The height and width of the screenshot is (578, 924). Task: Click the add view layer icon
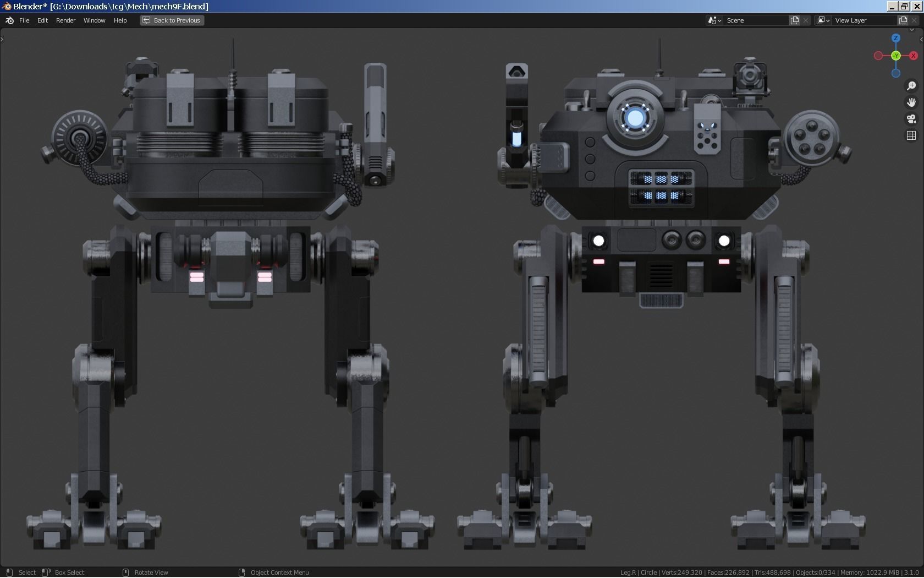(903, 20)
